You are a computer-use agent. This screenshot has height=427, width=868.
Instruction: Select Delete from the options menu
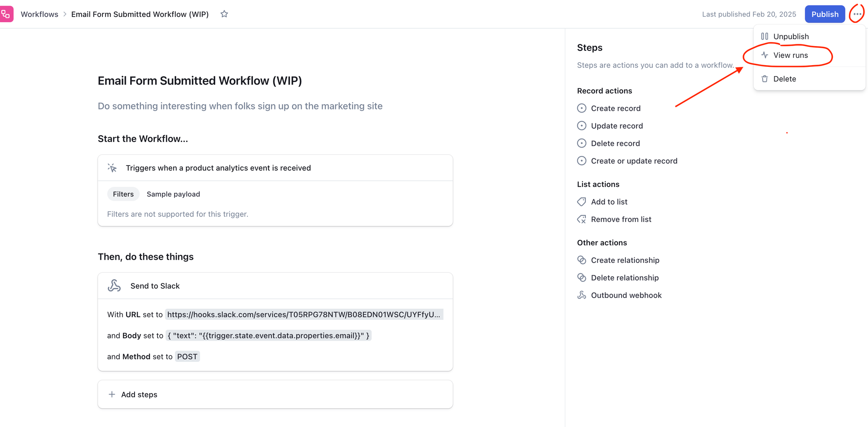784,79
